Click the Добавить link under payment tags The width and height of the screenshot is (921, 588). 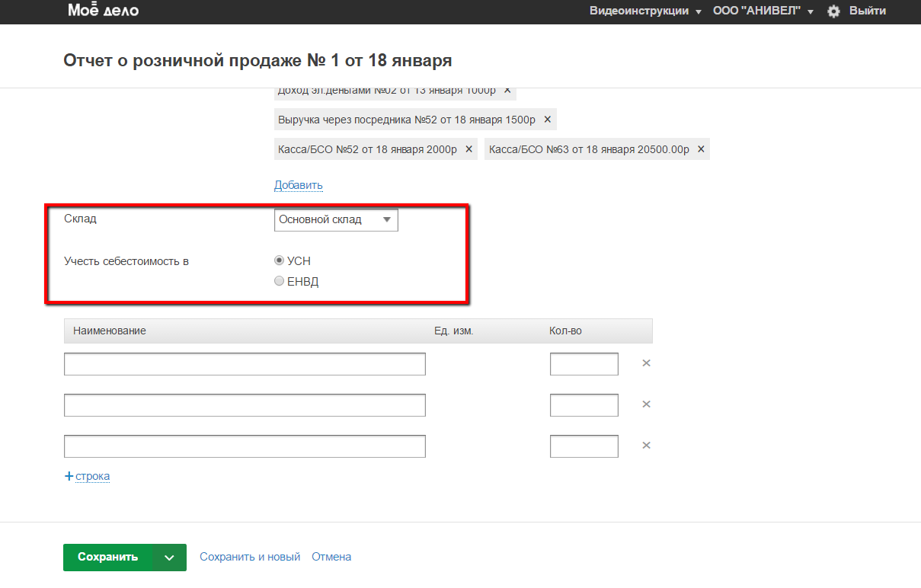pos(299,185)
